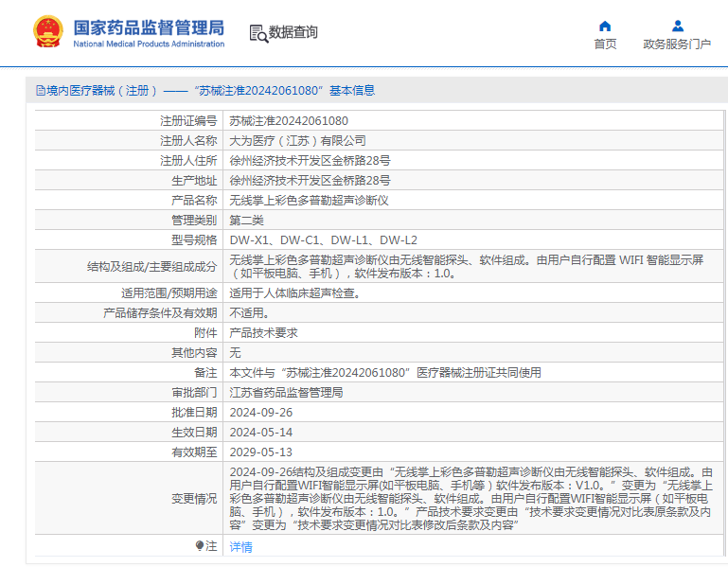
Task: Click management category 第二类
Action: (x=246, y=221)
